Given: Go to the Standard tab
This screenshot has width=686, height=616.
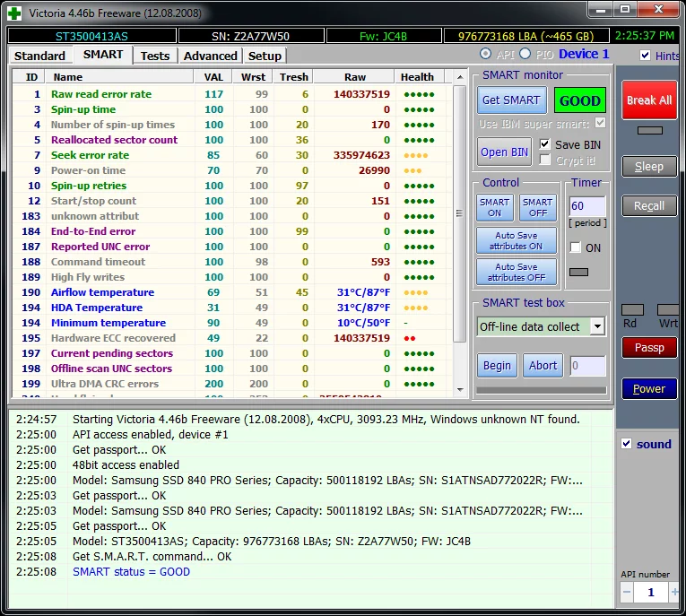Looking at the screenshot, I should pyautogui.click(x=40, y=56).
